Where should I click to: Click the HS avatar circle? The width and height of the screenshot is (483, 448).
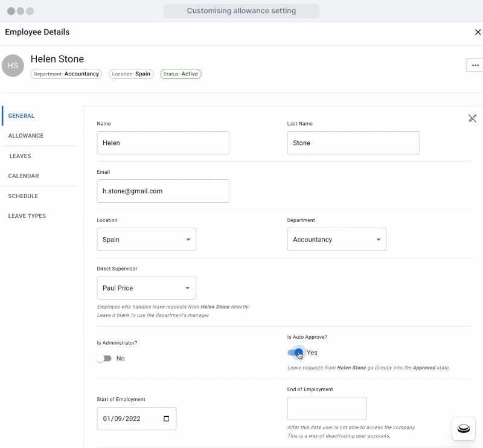point(13,65)
